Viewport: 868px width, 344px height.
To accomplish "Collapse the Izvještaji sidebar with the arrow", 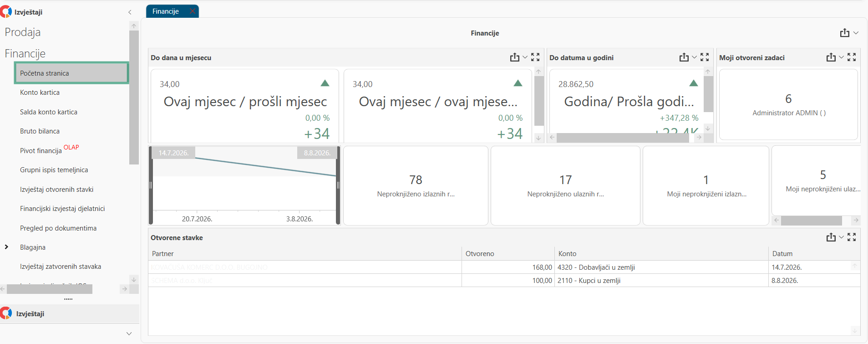I will point(130,12).
